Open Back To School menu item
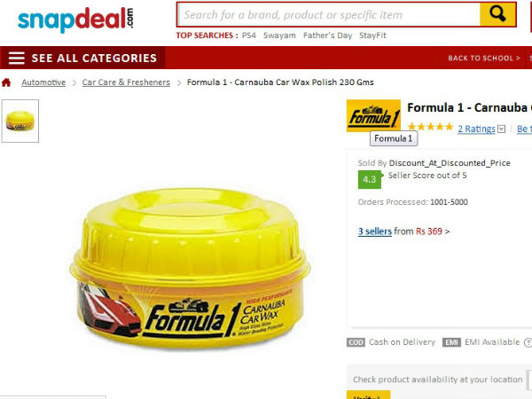 [484, 58]
